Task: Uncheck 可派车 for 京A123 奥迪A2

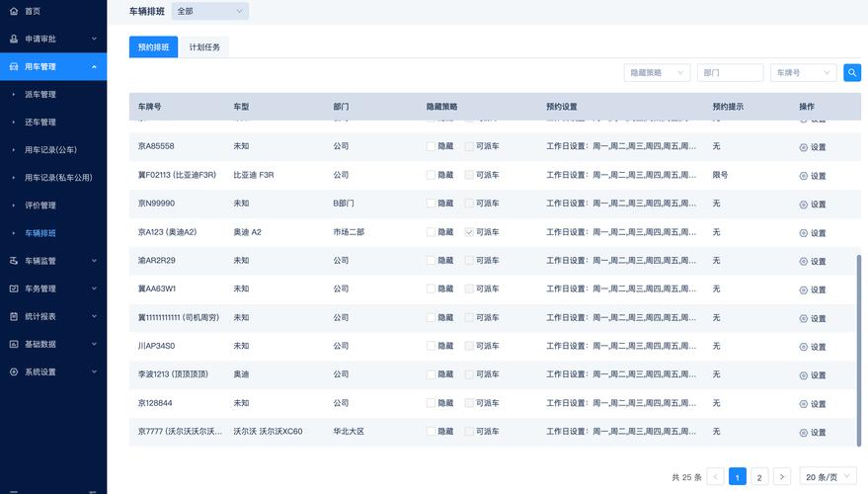Action: click(x=469, y=232)
